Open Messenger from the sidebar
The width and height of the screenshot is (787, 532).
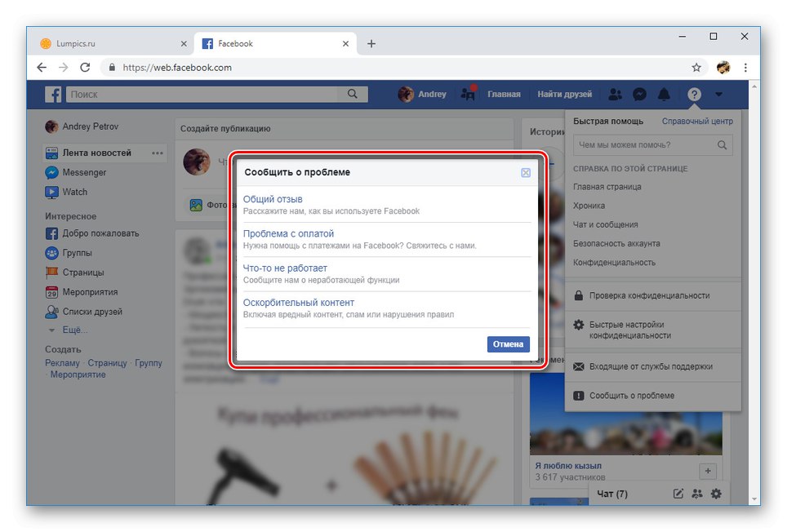click(x=75, y=172)
